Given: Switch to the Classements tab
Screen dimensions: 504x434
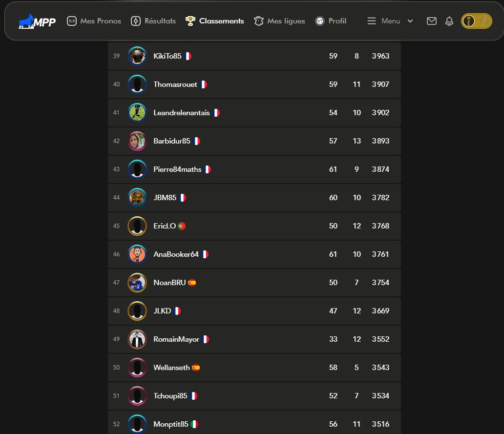Looking at the screenshot, I should click(221, 21).
